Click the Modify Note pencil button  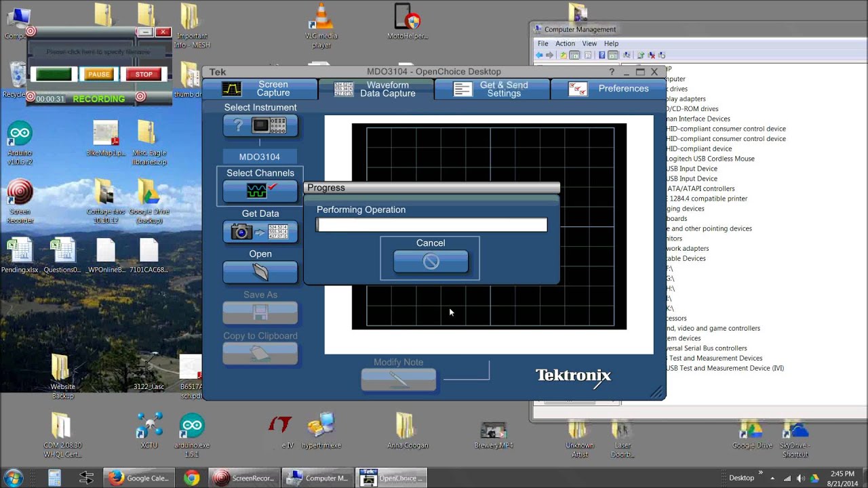coord(399,380)
